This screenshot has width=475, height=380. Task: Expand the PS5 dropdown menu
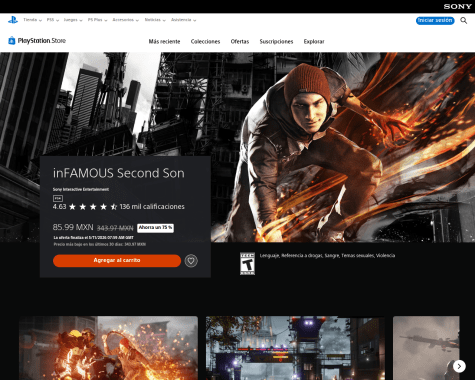(53, 20)
